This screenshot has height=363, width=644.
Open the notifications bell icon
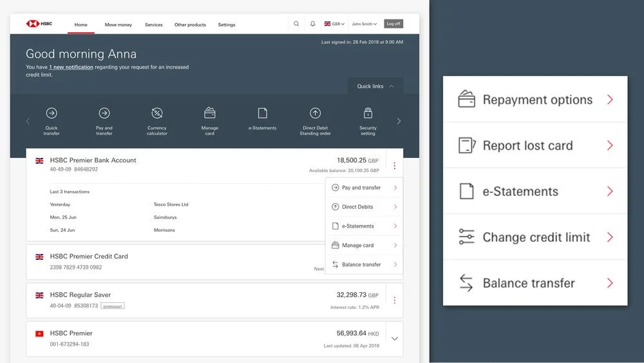(312, 24)
